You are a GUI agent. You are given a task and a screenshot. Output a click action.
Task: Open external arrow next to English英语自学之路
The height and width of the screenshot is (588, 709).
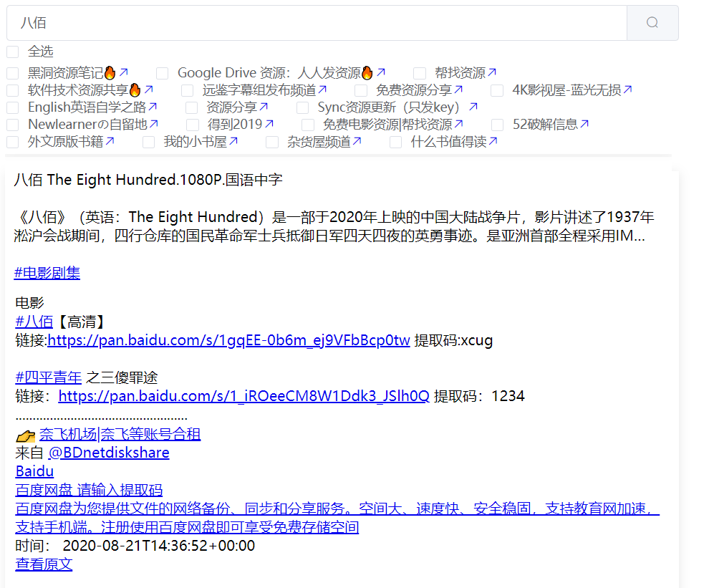[153, 107]
